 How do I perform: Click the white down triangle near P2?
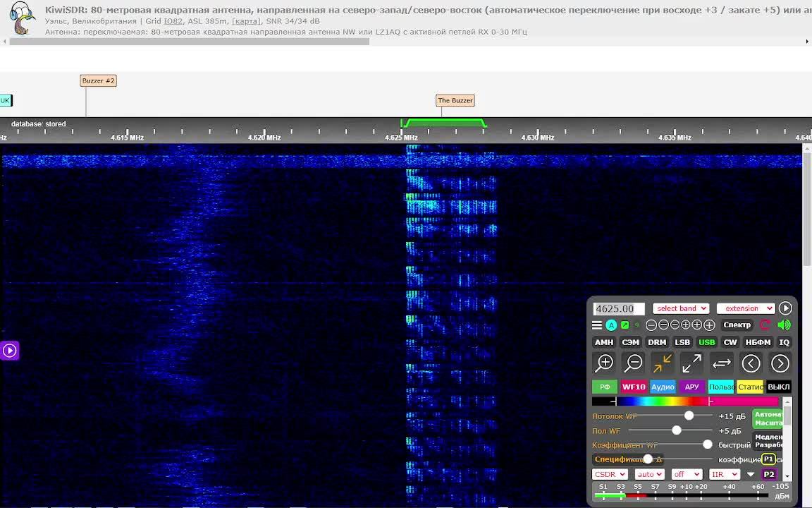pos(751,474)
